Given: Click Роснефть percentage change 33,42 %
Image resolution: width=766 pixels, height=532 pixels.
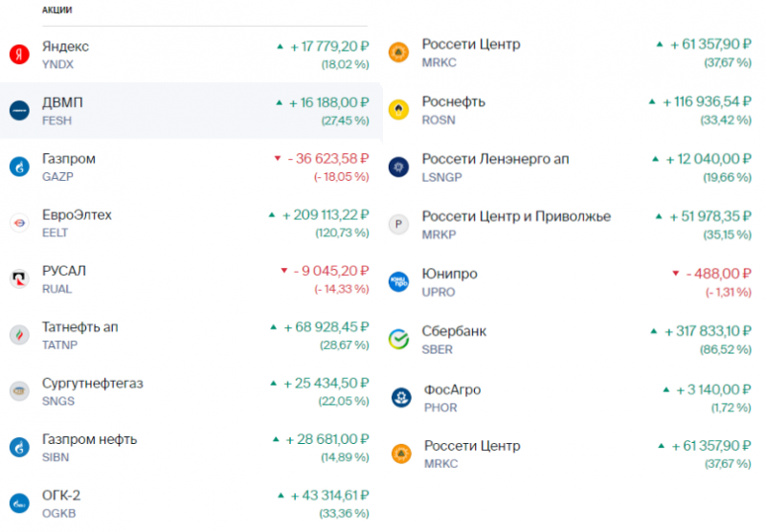Looking at the screenshot, I should [x=723, y=120].
